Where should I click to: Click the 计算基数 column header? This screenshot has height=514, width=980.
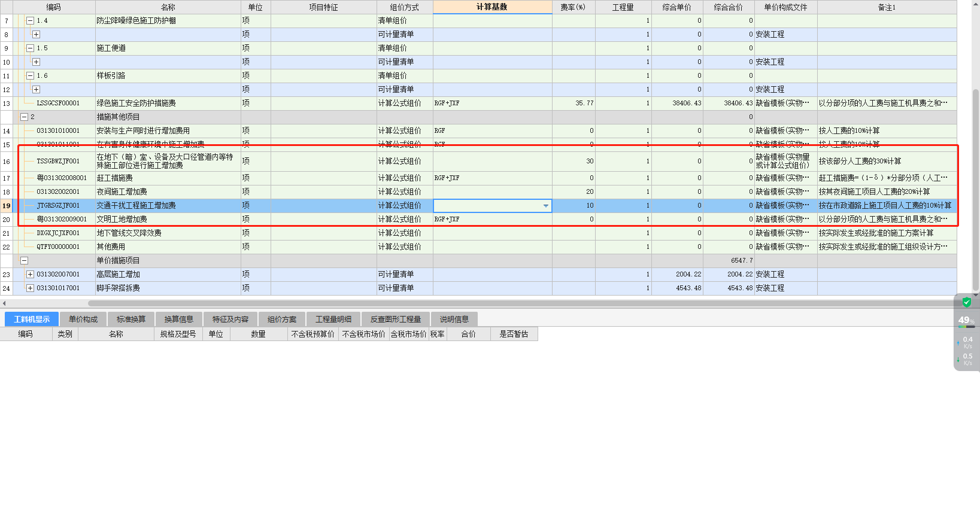pos(492,7)
